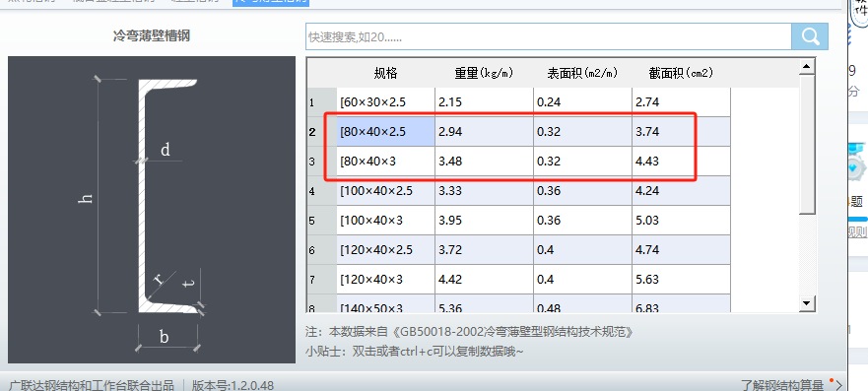Click the 版本号:1.2.0.48 version label
This screenshot has width=868, height=391.
point(233,385)
